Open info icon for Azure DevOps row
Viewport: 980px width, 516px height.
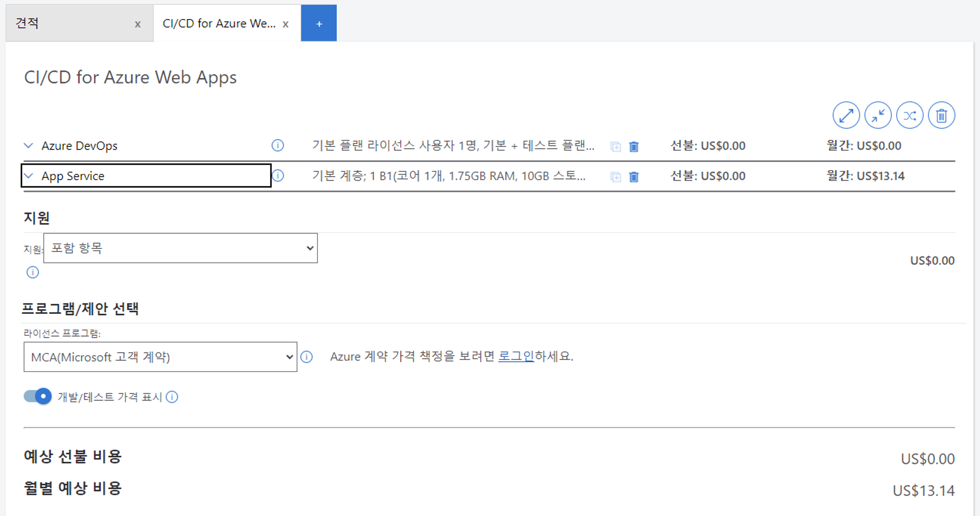click(x=278, y=145)
